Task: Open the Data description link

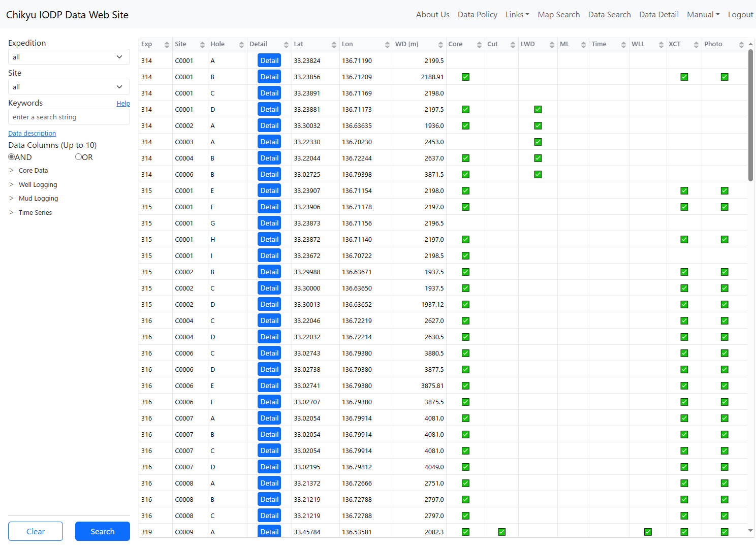Action: 32,133
